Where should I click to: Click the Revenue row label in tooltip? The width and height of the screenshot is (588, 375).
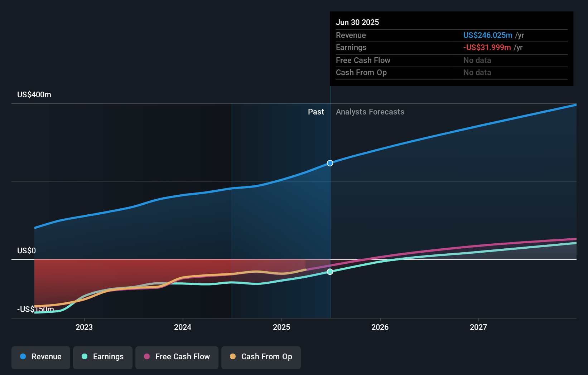click(351, 35)
